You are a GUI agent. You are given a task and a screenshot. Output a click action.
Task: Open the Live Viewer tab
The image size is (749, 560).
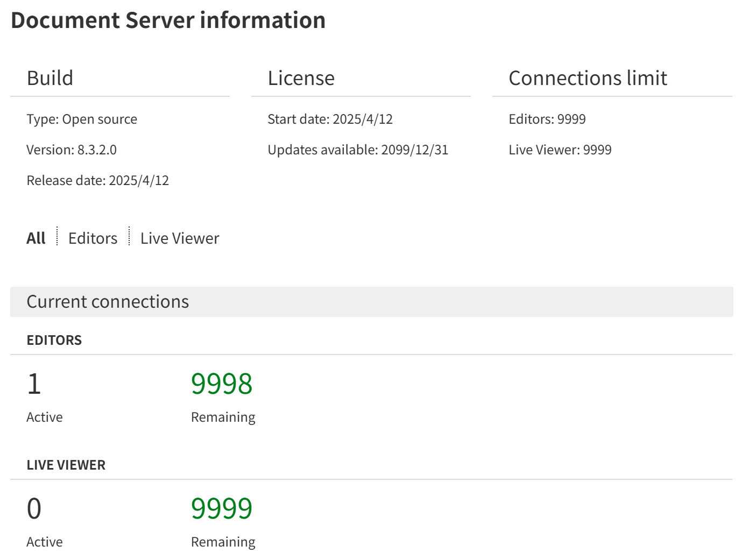pos(180,238)
